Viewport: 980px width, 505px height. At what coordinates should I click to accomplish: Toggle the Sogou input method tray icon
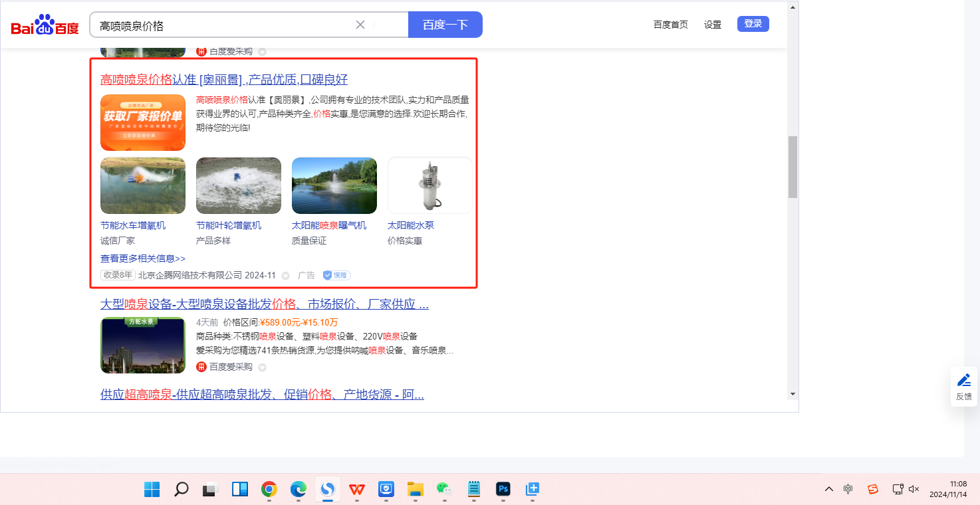[x=873, y=489]
